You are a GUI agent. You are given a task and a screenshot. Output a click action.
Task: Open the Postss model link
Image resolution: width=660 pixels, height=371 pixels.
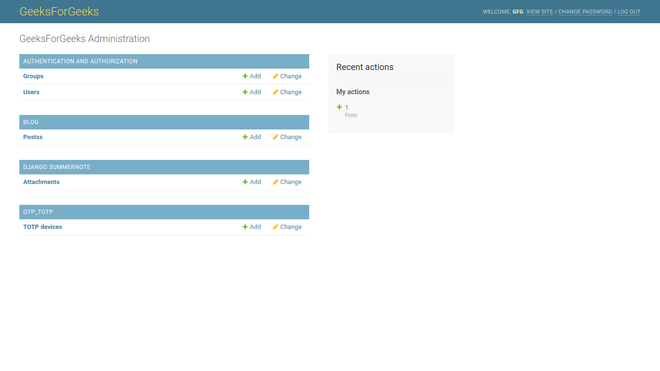pyautogui.click(x=33, y=137)
